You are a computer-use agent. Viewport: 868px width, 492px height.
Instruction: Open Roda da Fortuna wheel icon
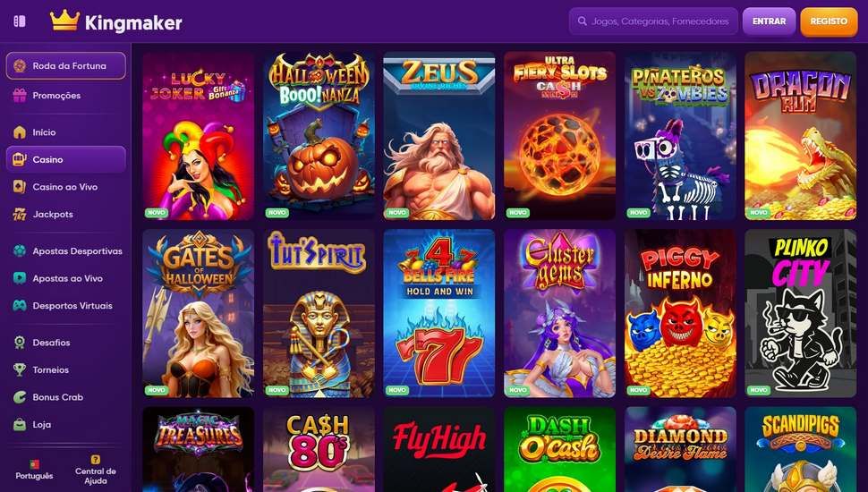click(x=20, y=66)
